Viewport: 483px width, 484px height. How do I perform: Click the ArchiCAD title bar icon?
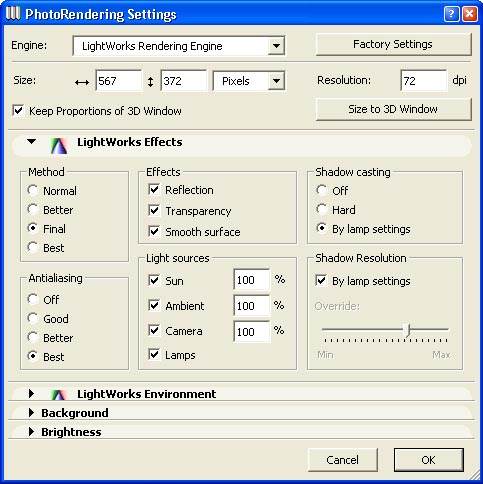coord(13,13)
